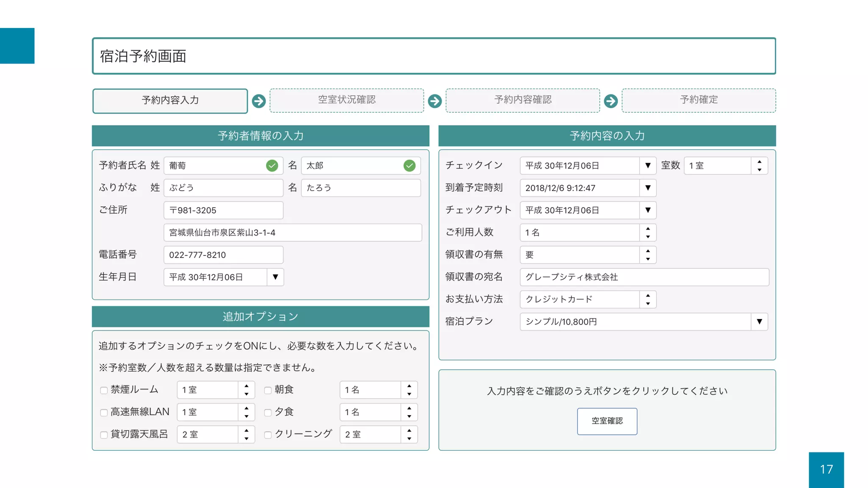Click 禁煙ルーム quantity spinner

tap(246, 390)
